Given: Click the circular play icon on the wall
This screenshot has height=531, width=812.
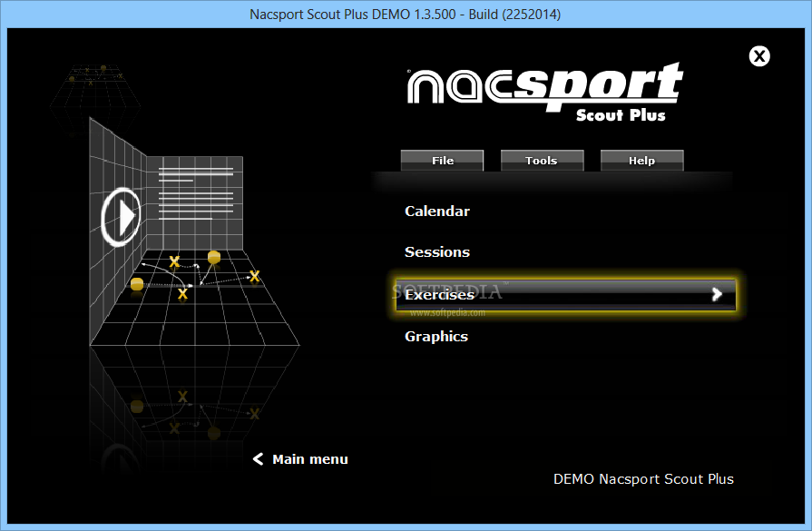Looking at the screenshot, I should [x=121, y=217].
